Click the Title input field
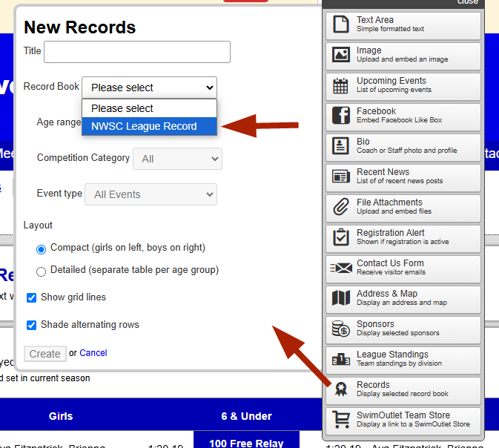The height and width of the screenshot is (448, 499). 137,52
